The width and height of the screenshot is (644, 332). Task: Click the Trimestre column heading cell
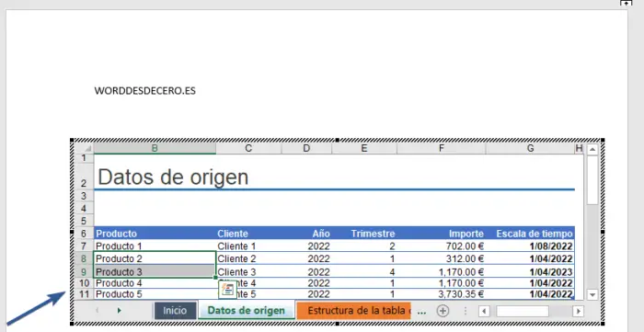tap(364, 234)
